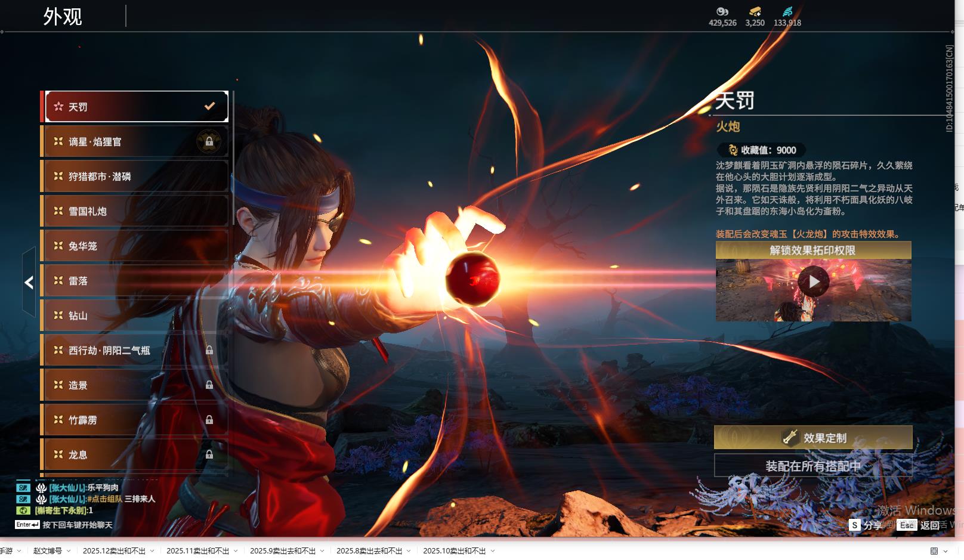This screenshot has height=560, width=964.
Task: Click the 返回 back button
Action: pyautogui.click(x=919, y=525)
